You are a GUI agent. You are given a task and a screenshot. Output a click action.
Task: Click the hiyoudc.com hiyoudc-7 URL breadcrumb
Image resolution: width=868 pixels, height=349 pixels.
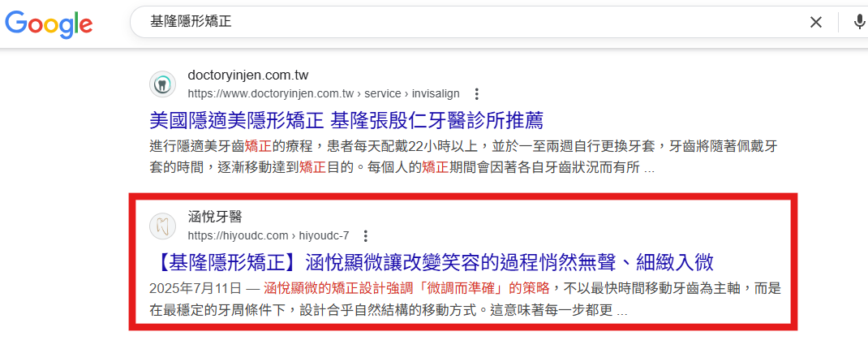[269, 236]
